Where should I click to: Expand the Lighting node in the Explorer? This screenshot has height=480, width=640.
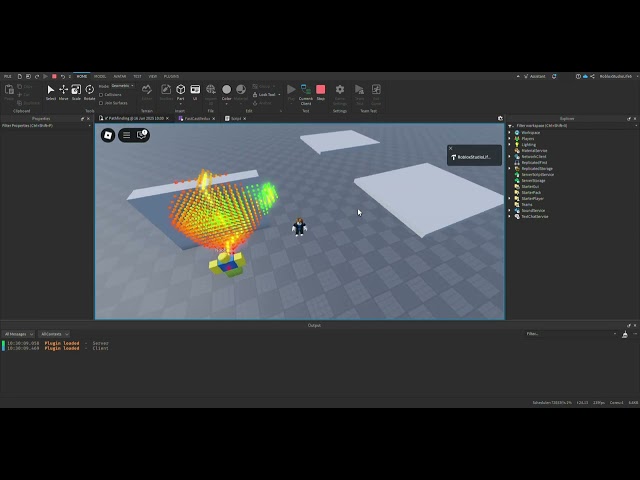coord(509,144)
